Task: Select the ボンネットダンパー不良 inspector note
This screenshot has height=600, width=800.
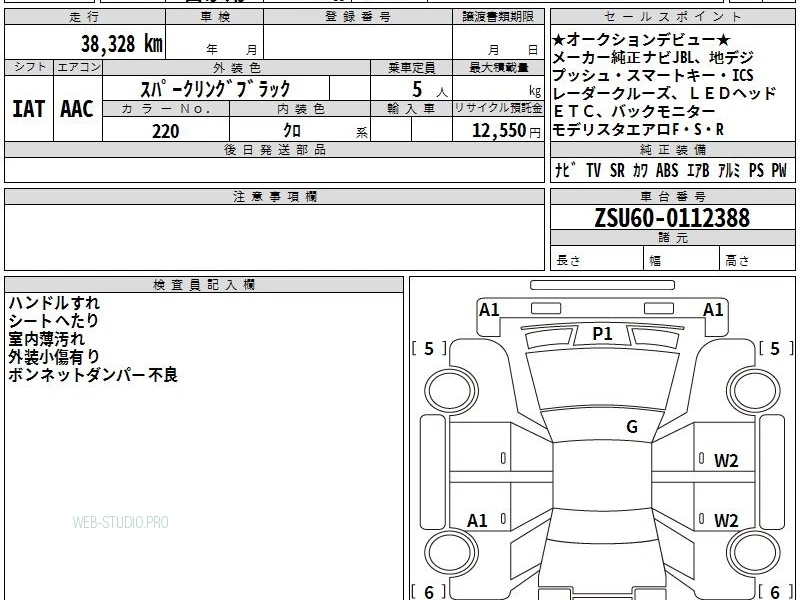Action: click(93, 375)
